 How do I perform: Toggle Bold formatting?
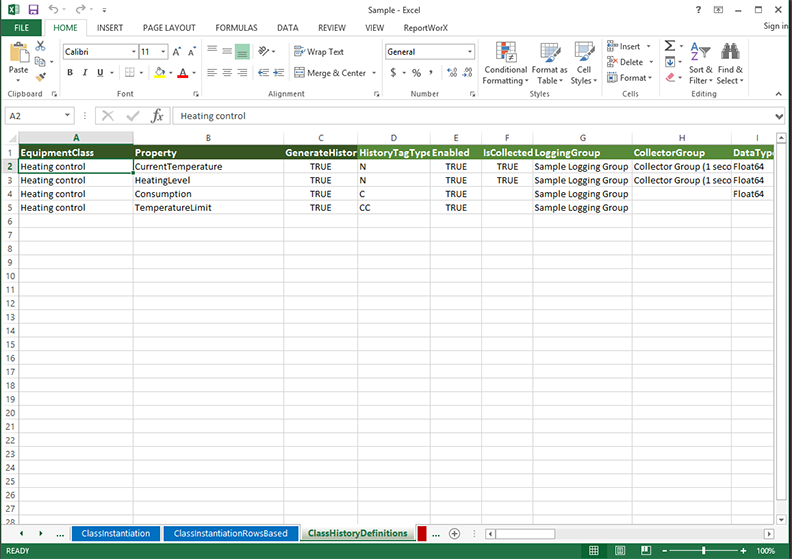pos(70,73)
